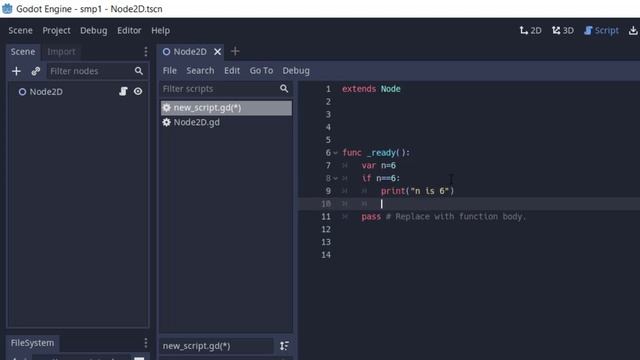Open the Editor menu
The width and height of the screenshot is (640, 360).
point(129,31)
